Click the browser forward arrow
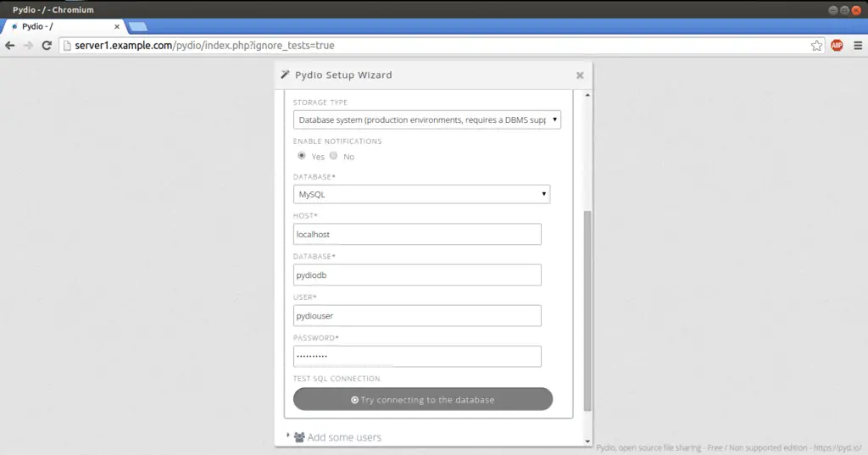868x455 pixels. coord(28,46)
